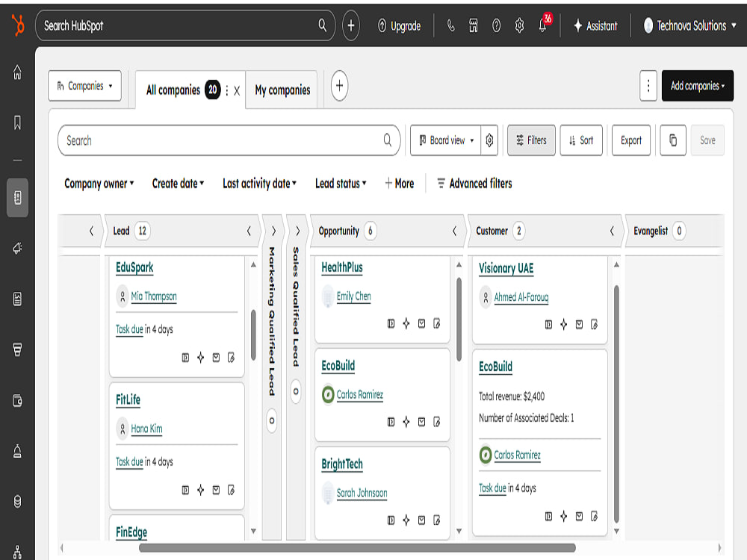747x560 pixels.
Task: Open the Assistant
Action: [x=595, y=25]
